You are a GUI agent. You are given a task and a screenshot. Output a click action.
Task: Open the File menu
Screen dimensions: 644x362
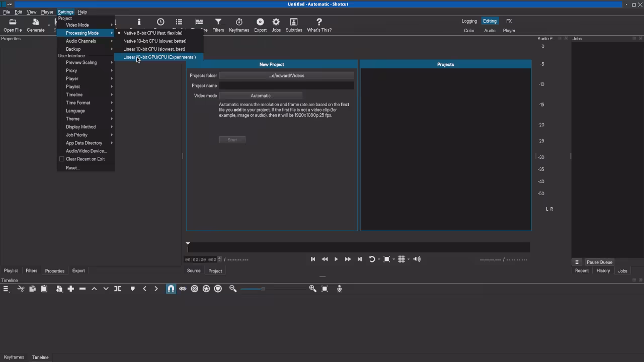(x=7, y=12)
